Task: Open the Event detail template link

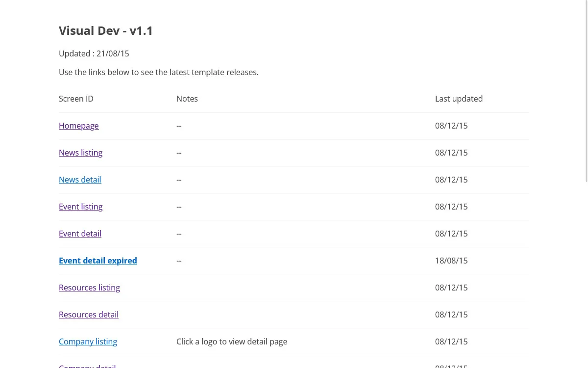Action: coord(80,234)
